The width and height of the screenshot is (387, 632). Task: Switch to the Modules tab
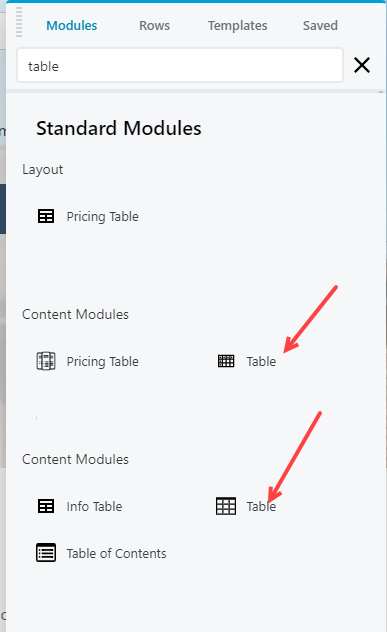click(x=72, y=25)
